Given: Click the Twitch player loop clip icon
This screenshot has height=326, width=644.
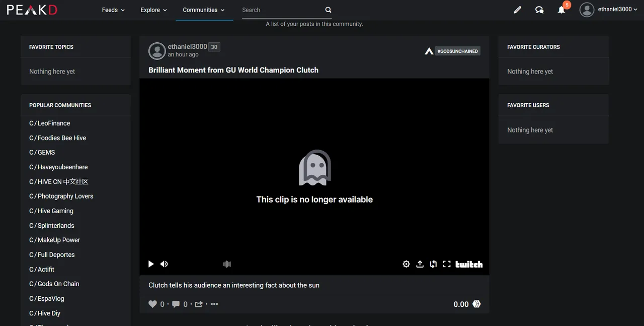Looking at the screenshot, I should point(433,264).
